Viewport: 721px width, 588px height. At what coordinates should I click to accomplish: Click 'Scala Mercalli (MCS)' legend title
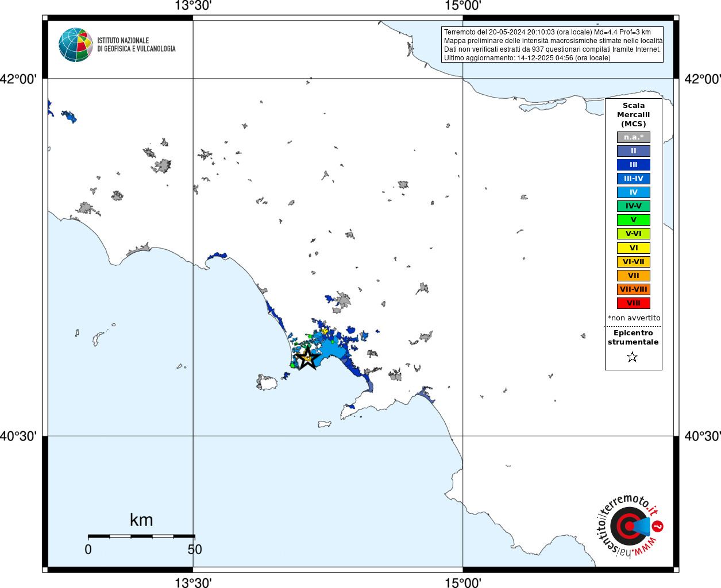point(634,115)
